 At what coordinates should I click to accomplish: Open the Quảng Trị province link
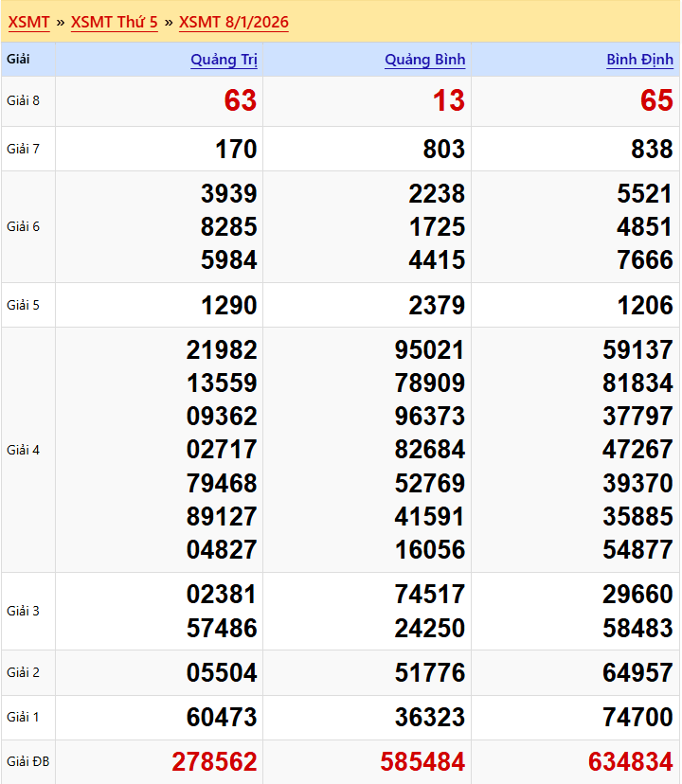(x=224, y=60)
